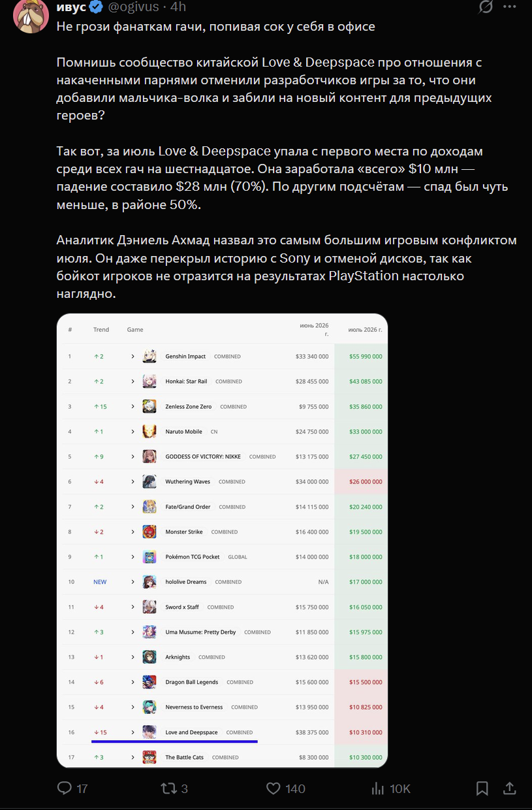The width and height of the screenshot is (532, 810).
Task: Click the 4h timestamp link
Action: [178, 7]
